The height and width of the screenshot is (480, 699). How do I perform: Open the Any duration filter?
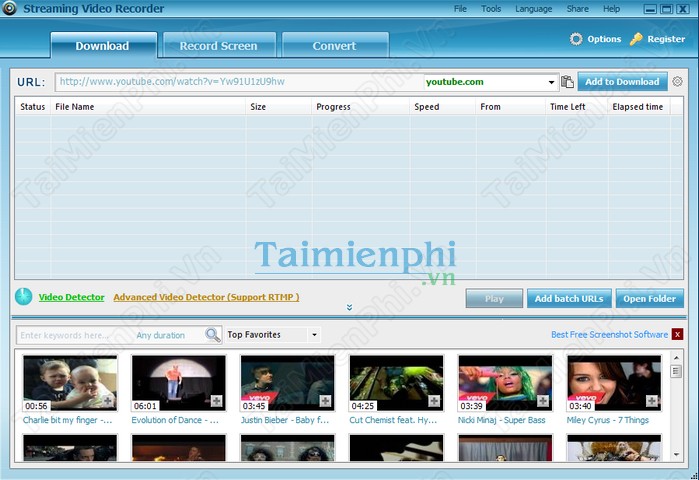click(x=160, y=335)
